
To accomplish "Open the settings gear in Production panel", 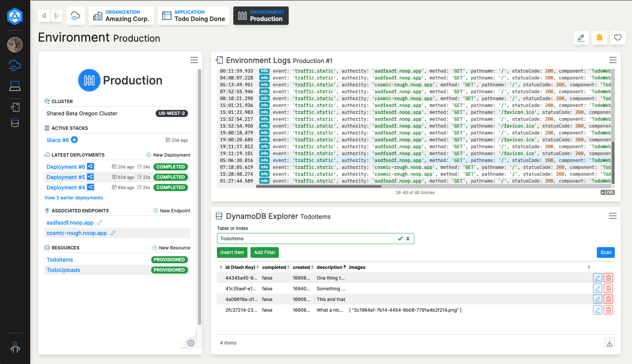I will (191, 343).
